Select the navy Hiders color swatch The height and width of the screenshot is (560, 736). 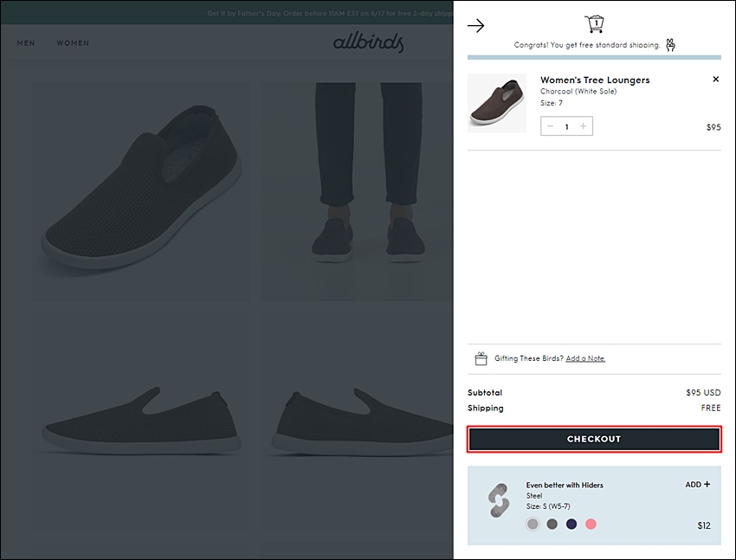(571, 524)
